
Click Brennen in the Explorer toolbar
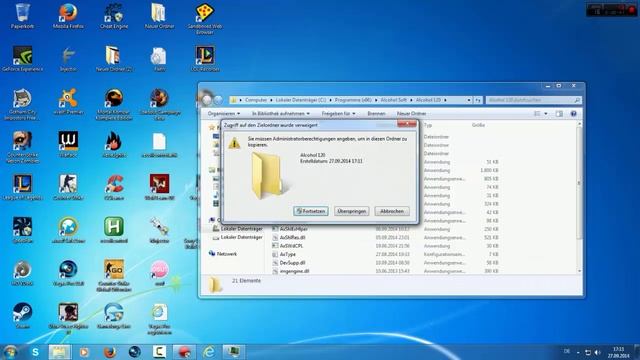click(x=376, y=113)
